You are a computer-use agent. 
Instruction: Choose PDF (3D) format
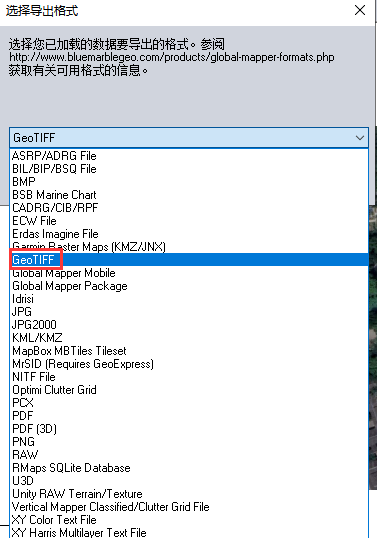189,429
